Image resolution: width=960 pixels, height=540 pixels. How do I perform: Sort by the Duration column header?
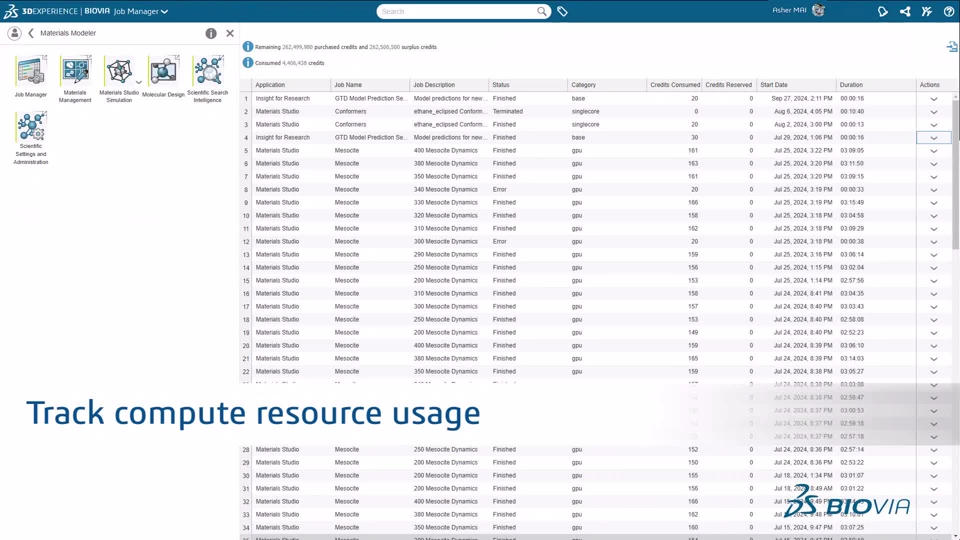point(876,85)
